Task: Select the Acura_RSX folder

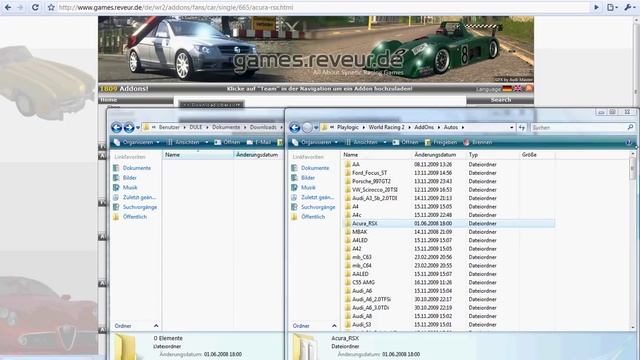Action: 449,224
